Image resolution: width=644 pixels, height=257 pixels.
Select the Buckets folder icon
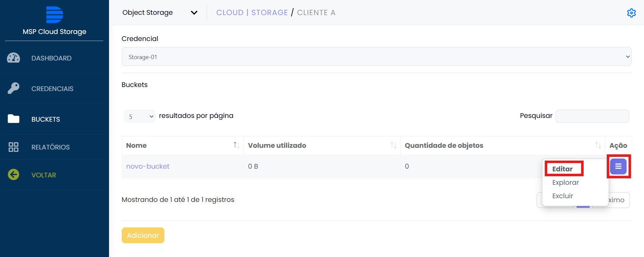pyautogui.click(x=13, y=119)
